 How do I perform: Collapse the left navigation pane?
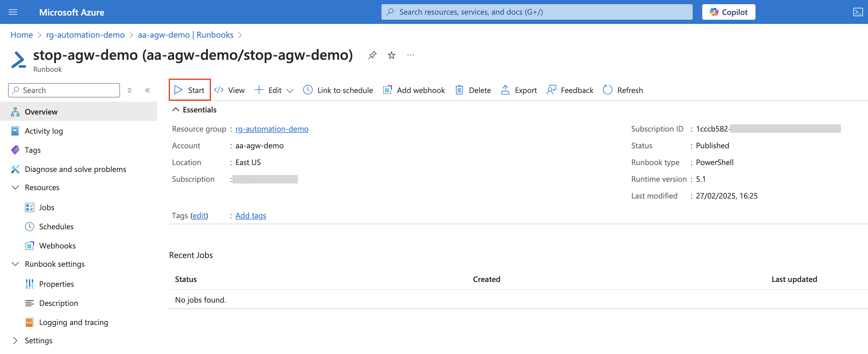[148, 90]
